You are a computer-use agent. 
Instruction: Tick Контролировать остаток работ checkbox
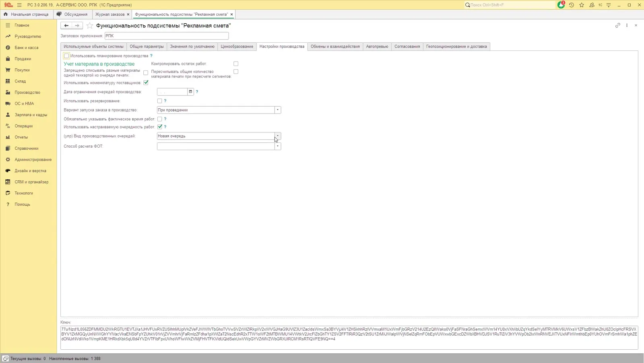(x=236, y=64)
